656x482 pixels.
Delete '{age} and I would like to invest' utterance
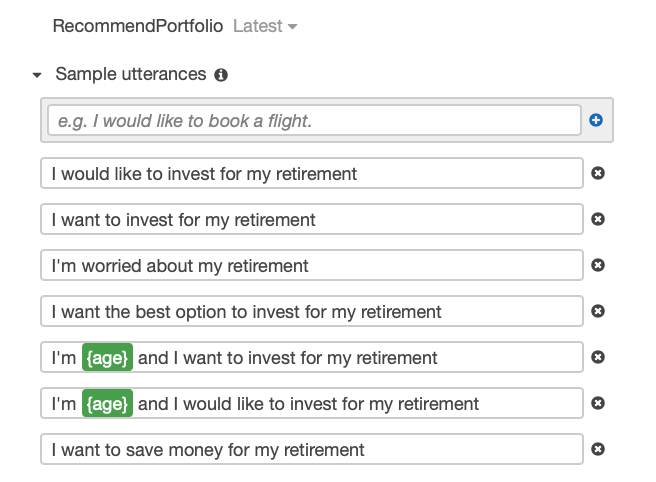pyautogui.click(x=598, y=403)
